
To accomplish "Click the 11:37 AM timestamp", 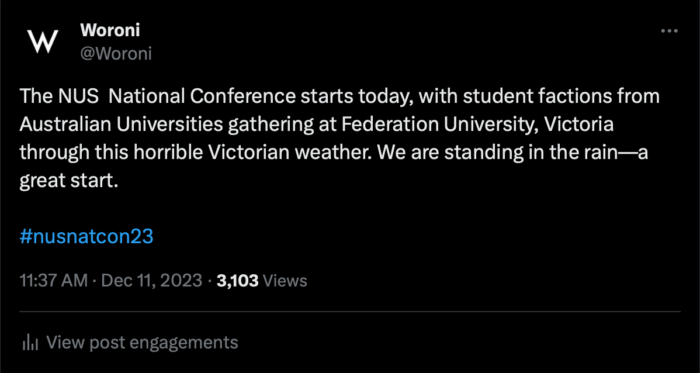I will (54, 281).
